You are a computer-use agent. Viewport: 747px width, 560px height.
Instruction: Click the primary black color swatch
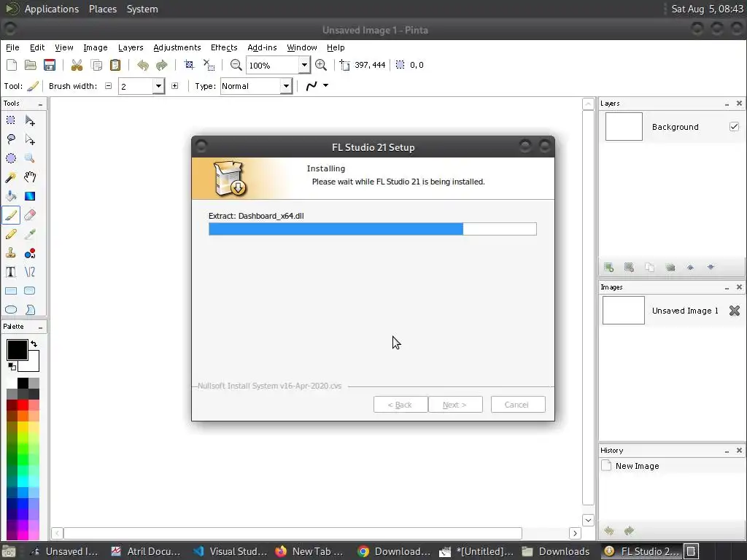(17, 349)
